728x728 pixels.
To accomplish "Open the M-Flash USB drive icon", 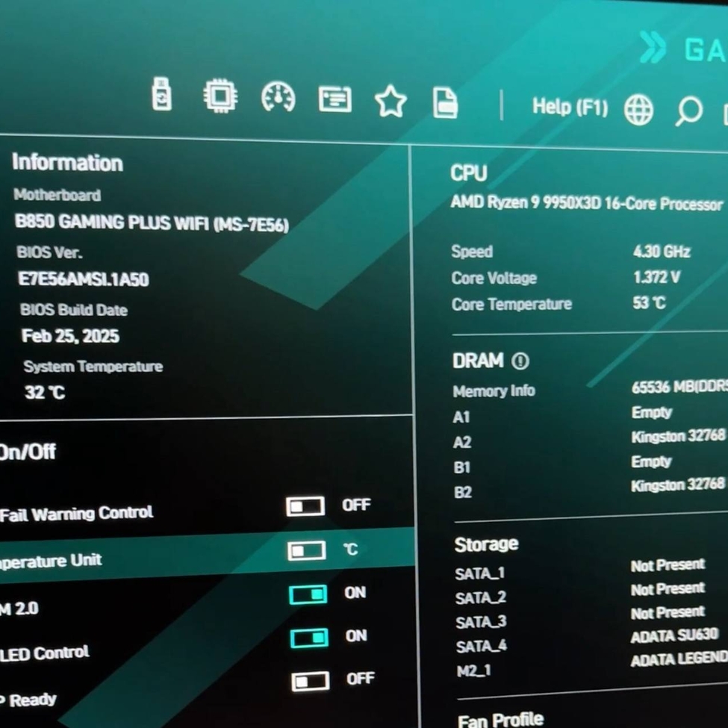I will coord(161,94).
